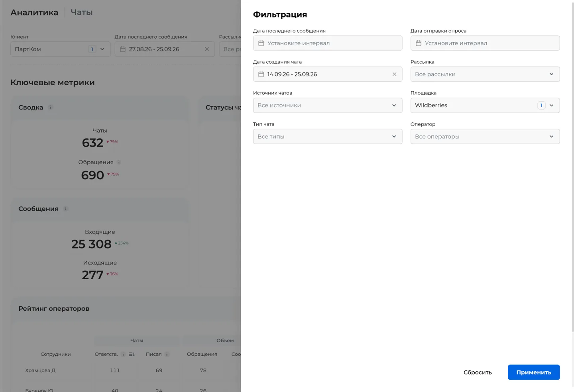574x392 pixels.
Task: Click info icon beside Ответств. column
Action: click(x=123, y=354)
